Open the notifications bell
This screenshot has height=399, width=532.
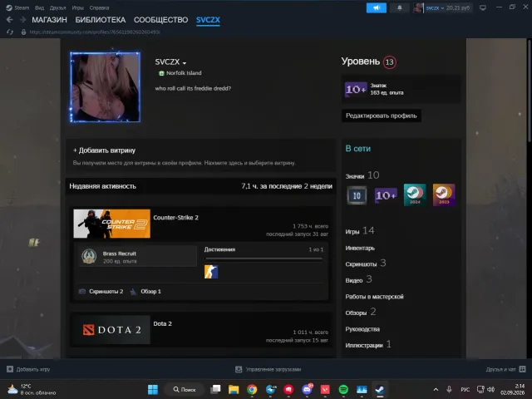(400, 7)
